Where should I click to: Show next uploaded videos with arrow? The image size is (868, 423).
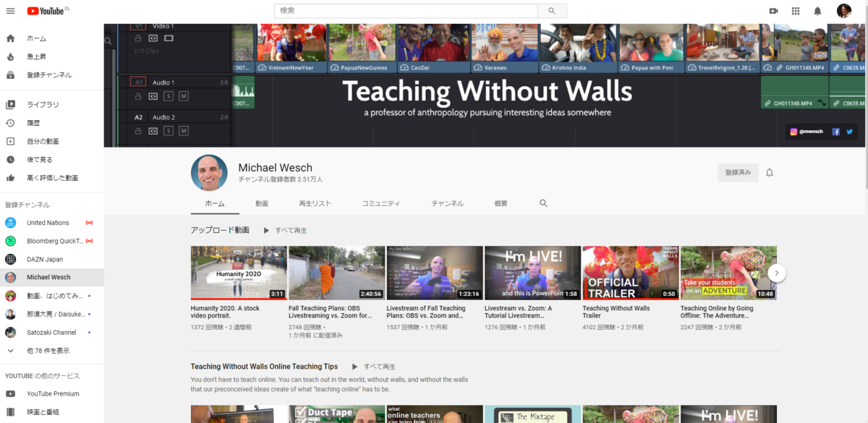point(777,273)
